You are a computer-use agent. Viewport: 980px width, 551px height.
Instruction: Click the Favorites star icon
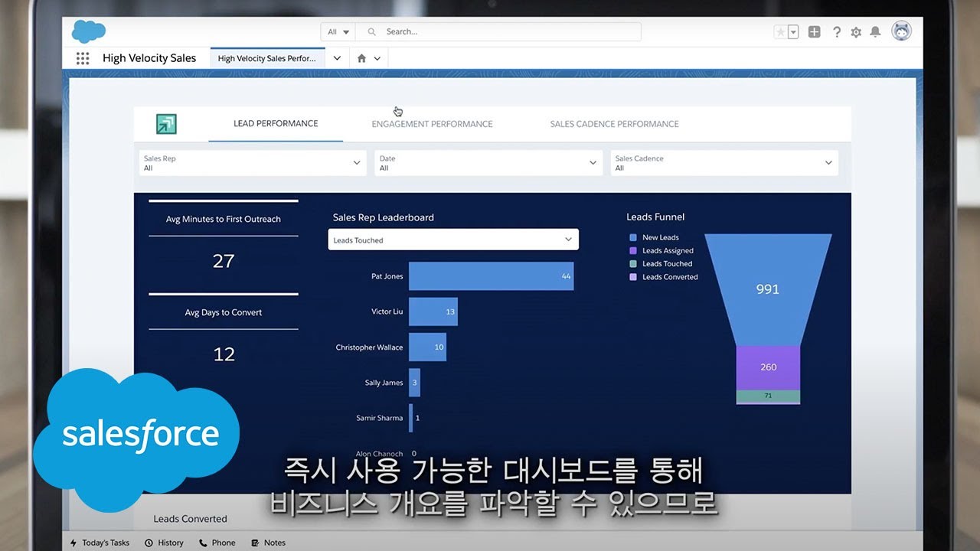[780, 32]
